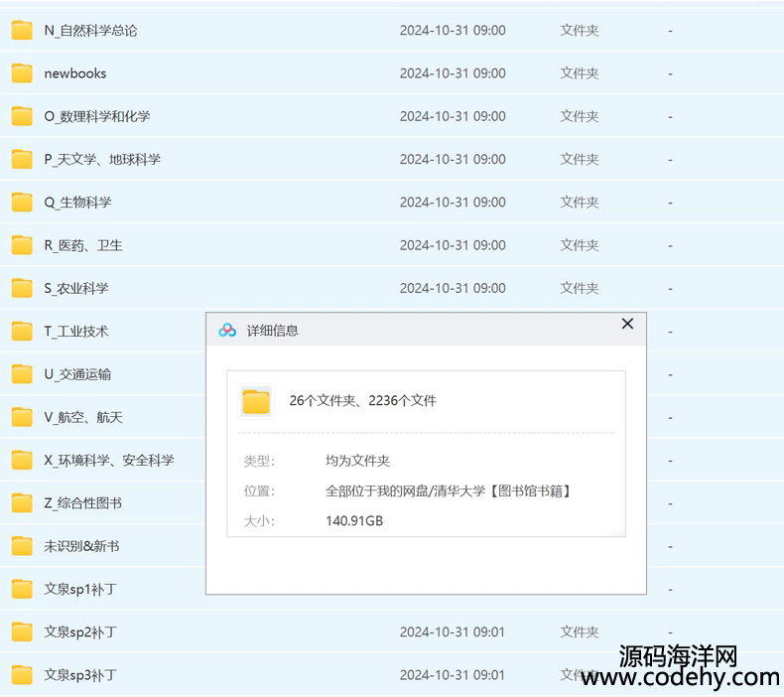Select the R_医药、卫生 folder name
This screenshot has height=697, width=784.
(83, 245)
